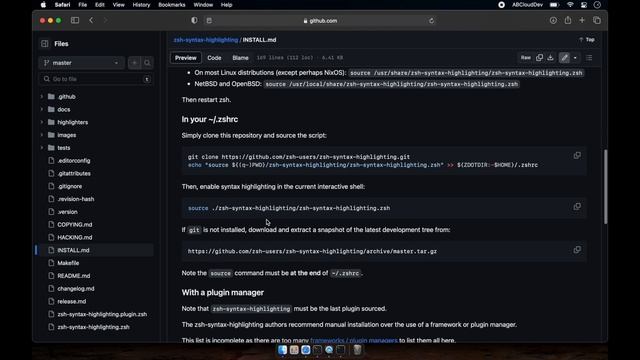The image size is (640, 360).
Task: Download raw file icon
Action: [550, 58]
